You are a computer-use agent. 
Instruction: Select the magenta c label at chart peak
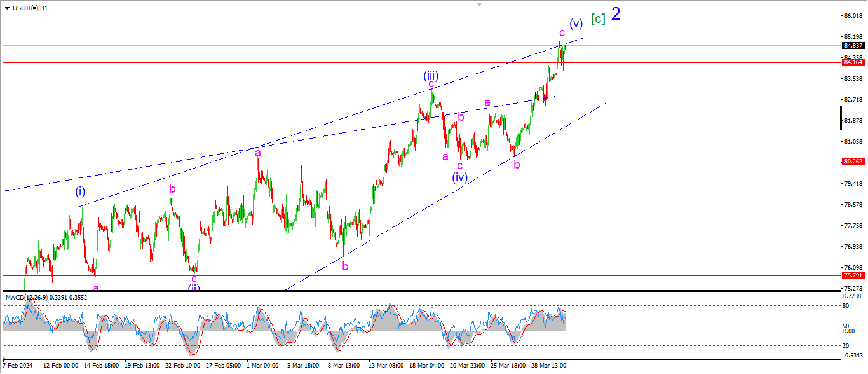click(x=562, y=32)
